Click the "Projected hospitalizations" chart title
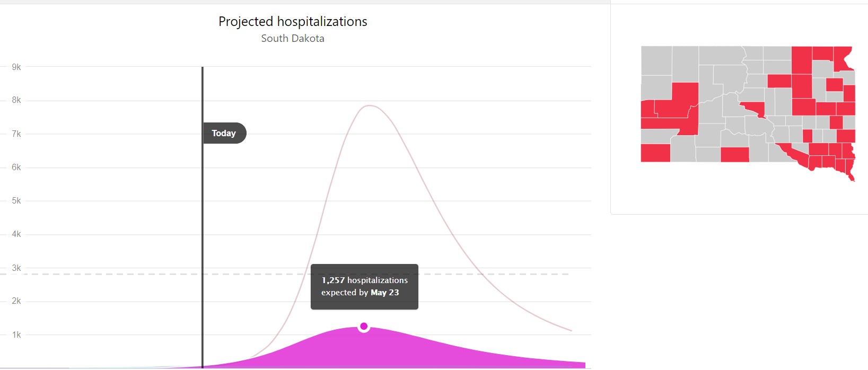868x370 pixels. 293,22
